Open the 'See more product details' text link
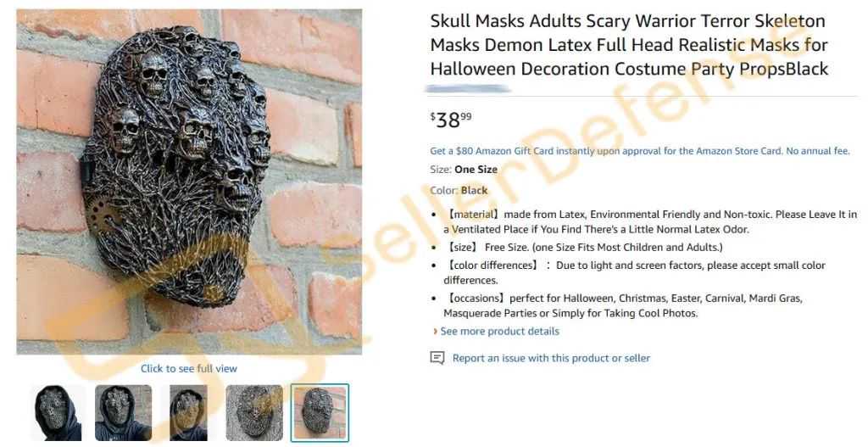The height and width of the screenshot is (447, 868). [499, 332]
